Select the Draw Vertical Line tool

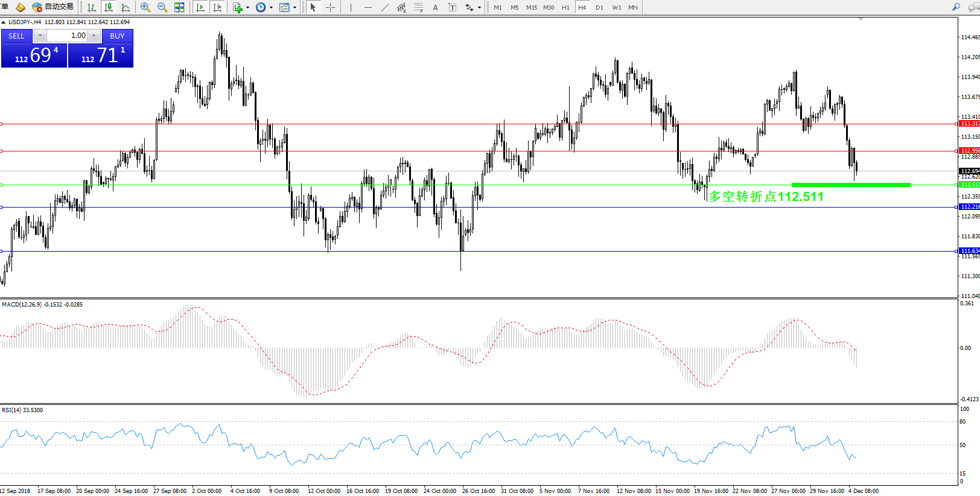coord(351,7)
